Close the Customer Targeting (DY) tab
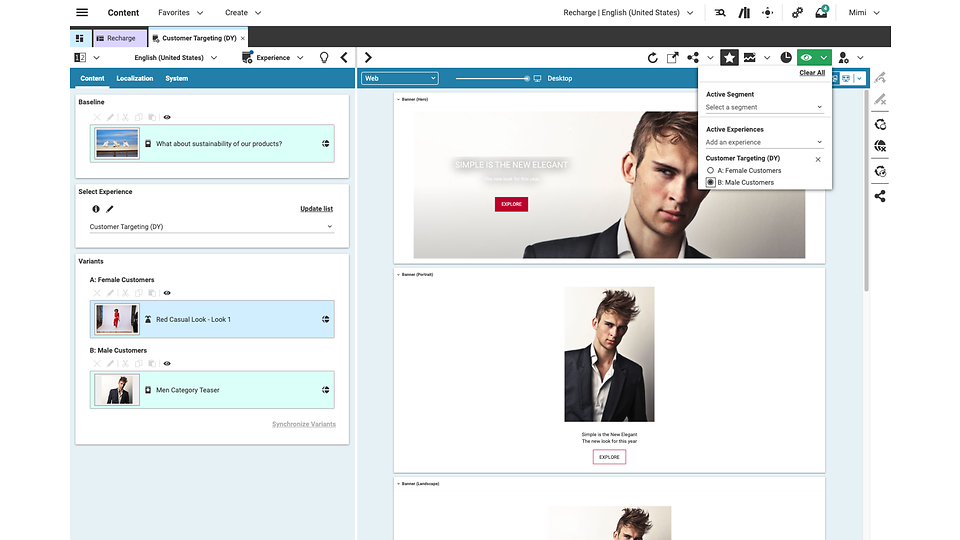 (242, 38)
